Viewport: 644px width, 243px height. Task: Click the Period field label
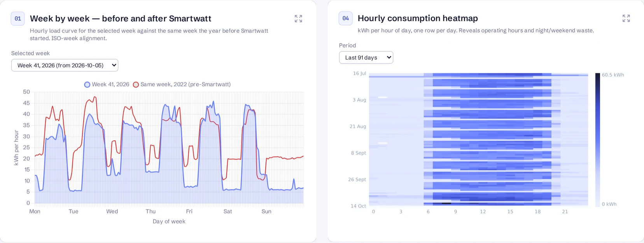(x=347, y=46)
